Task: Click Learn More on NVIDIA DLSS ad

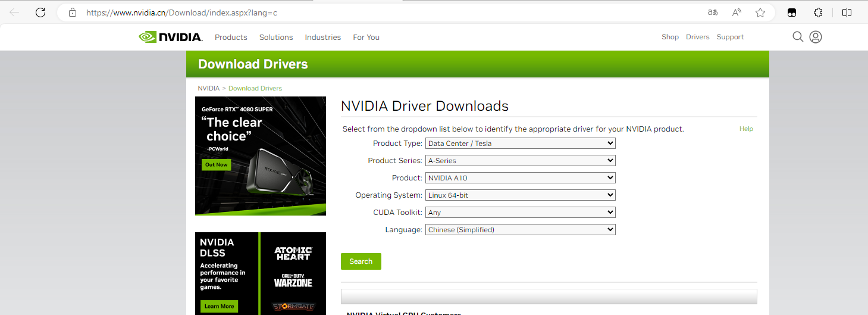Action: 220,306
